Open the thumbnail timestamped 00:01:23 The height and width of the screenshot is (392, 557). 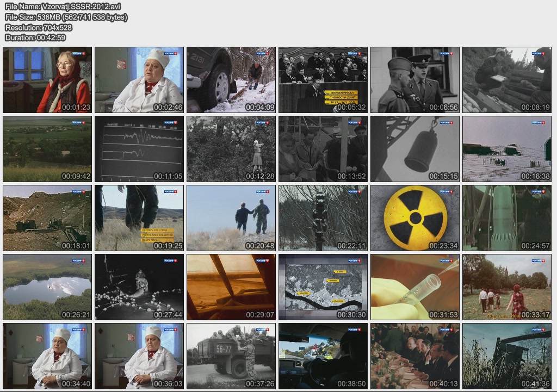tap(47, 80)
